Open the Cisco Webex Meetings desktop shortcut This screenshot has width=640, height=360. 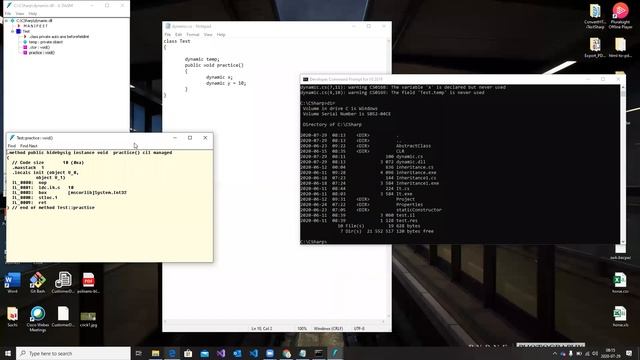pos(38,319)
